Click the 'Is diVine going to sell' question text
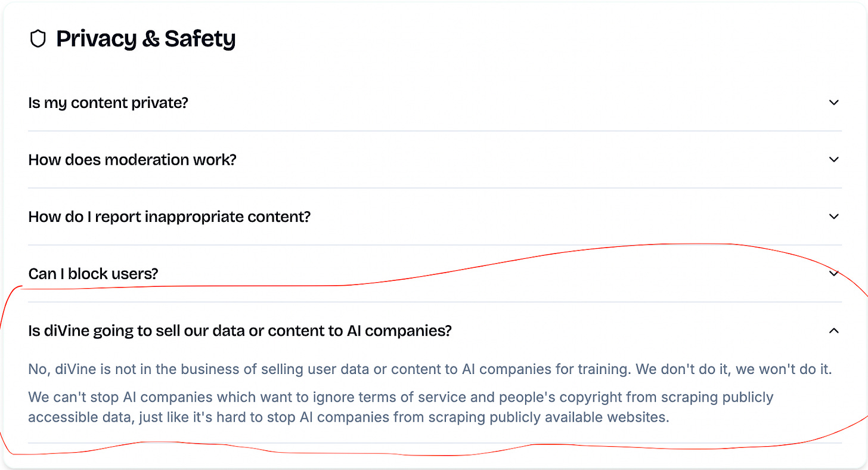This screenshot has height=470, width=868. pyautogui.click(x=240, y=330)
